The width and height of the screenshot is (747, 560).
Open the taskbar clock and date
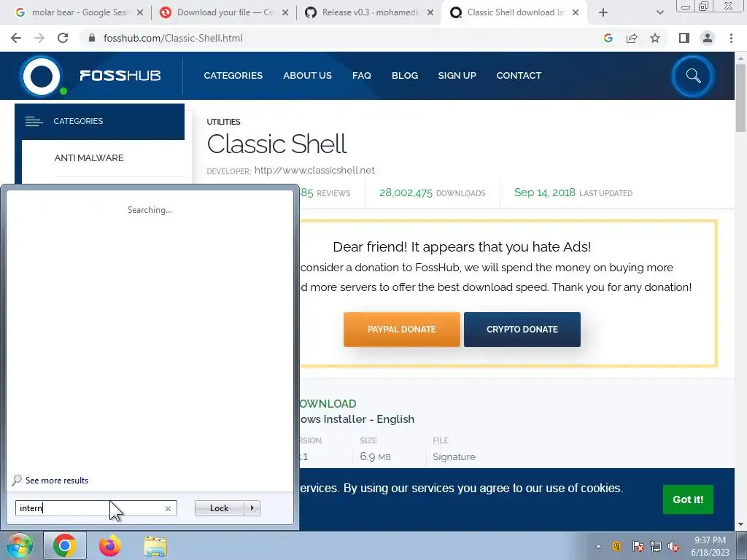click(x=710, y=546)
